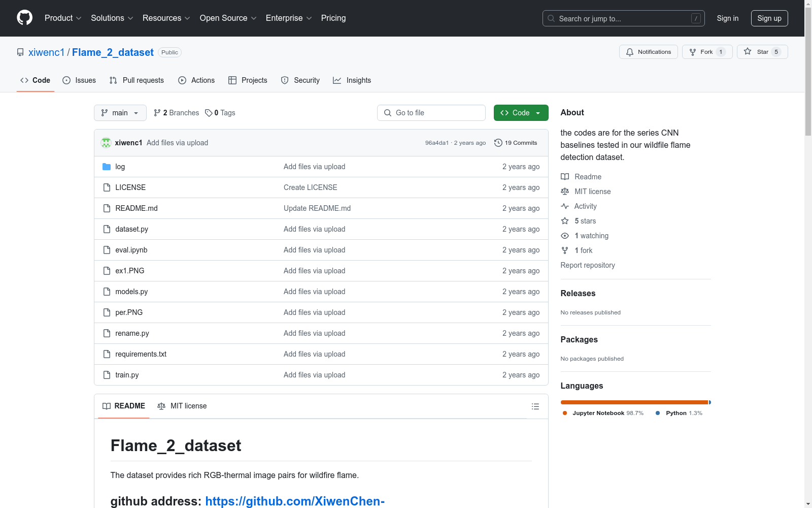Open 19 Commits history
The width and height of the screenshot is (812, 508).
coord(516,143)
